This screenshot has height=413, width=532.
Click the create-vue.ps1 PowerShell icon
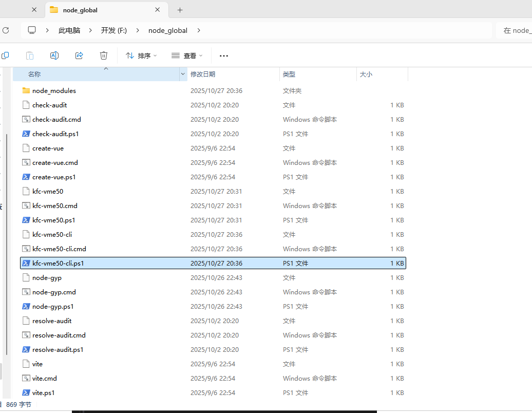(x=26, y=177)
